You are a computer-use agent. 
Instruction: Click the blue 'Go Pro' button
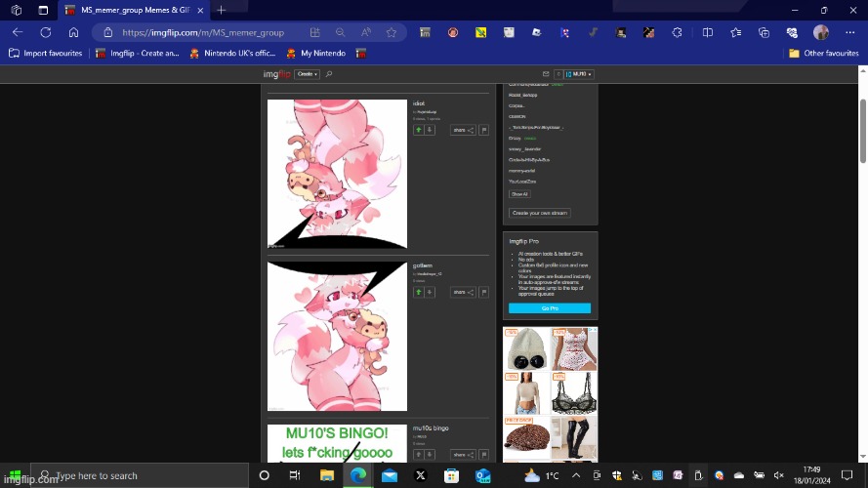pos(550,308)
